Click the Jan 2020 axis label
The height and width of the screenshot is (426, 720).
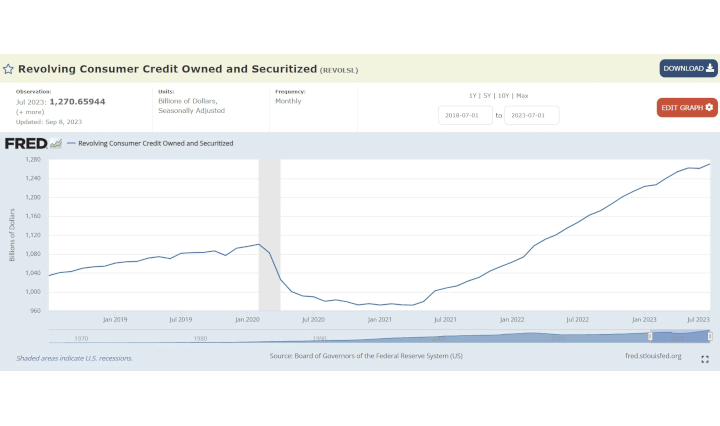click(247, 320)
